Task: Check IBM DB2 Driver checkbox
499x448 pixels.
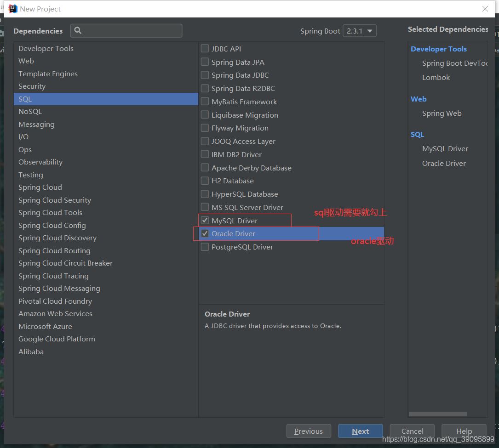Action: [205, 154]
